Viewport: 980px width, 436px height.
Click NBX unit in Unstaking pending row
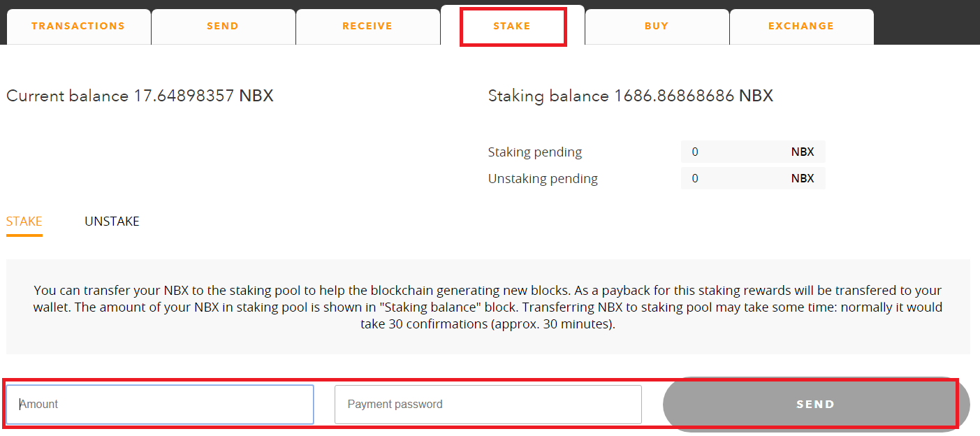click(x=803, y=179)
